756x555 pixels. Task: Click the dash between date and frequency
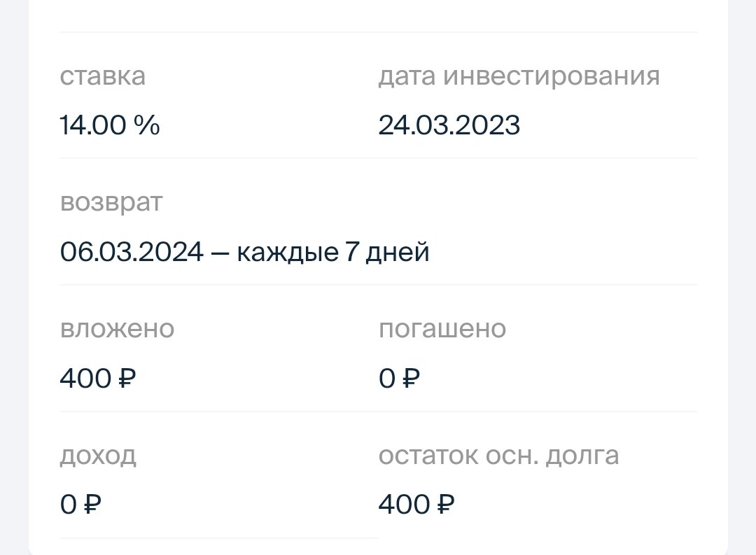point(220,251)
